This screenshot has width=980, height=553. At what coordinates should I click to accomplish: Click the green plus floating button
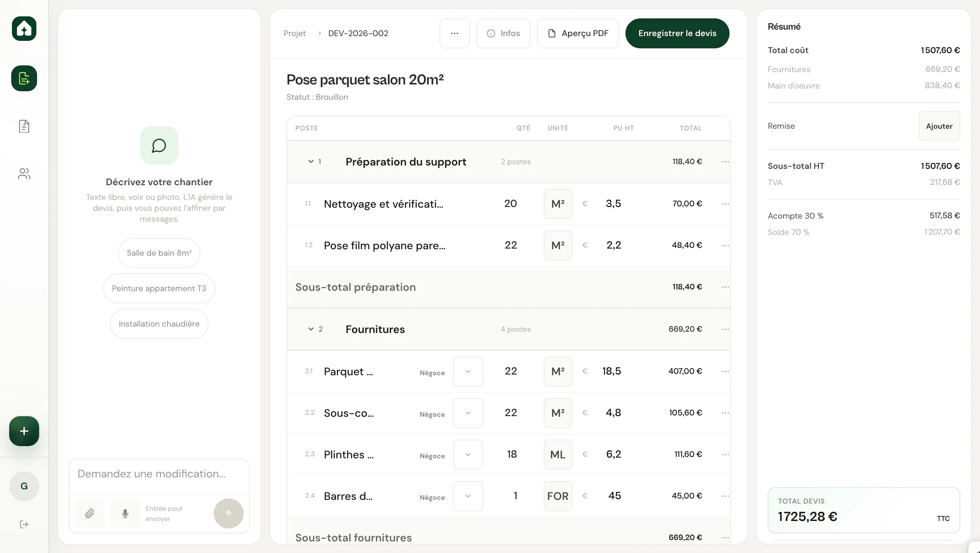(x=24, y=431)
